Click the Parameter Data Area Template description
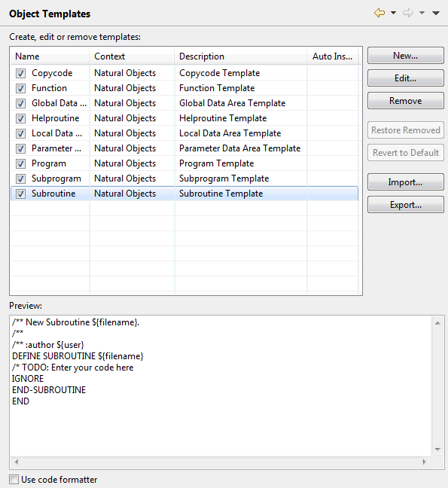The image size is (448, 488). [x=240, y=148]
